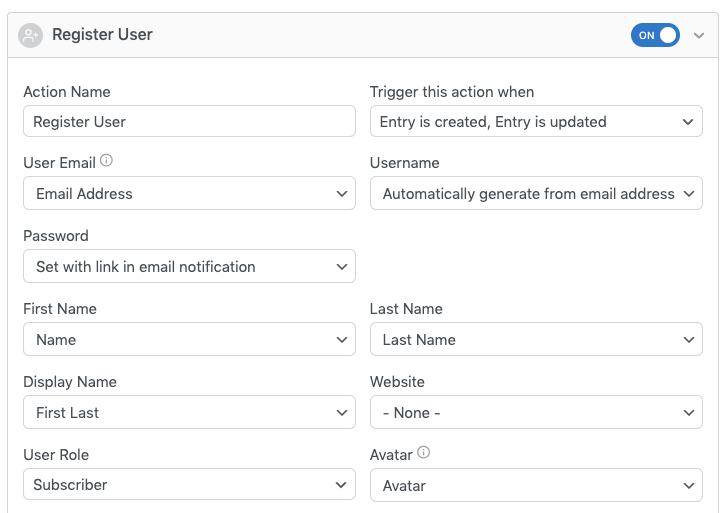
Task: Open the Username dropdown
Action: tap(536, 193)
